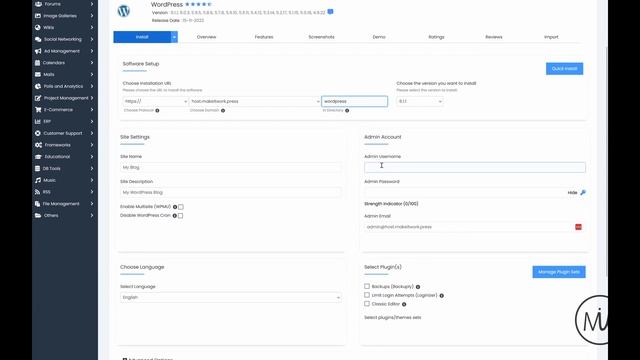
Task: Click the info icon next to Choose Protocol
Action: (x=157, y=111)
